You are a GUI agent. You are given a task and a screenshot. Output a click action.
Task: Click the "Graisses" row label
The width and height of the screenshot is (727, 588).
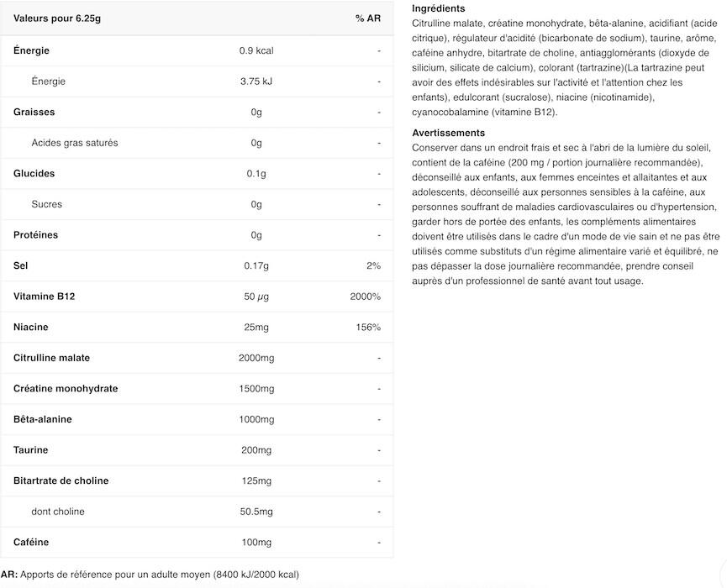pyautogui.click(x=34, y=112)
